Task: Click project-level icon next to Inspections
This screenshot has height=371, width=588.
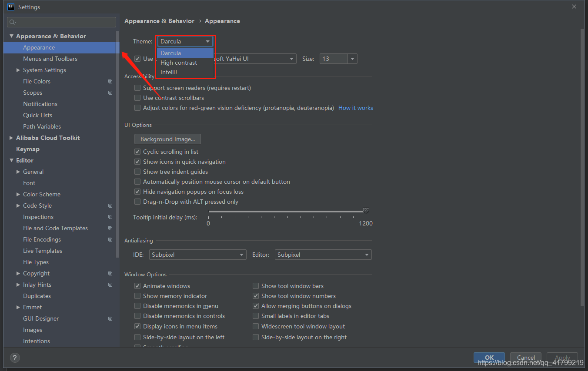Action: point(110,217)
